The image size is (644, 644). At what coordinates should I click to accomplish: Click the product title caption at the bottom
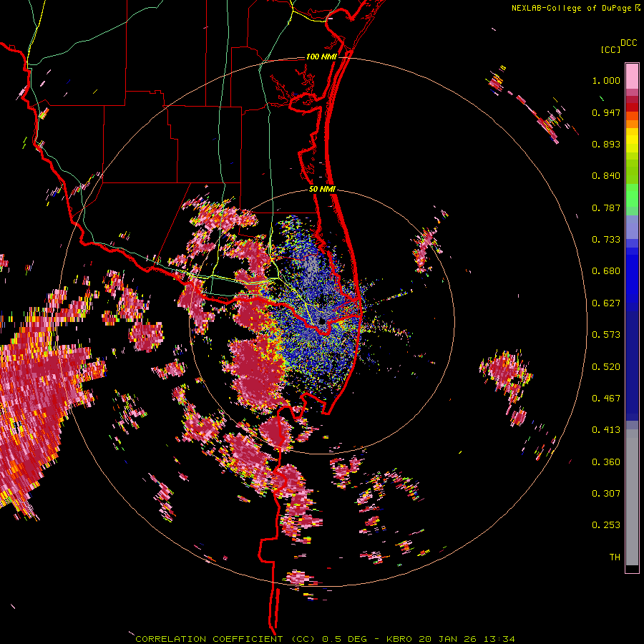(325, 639)
